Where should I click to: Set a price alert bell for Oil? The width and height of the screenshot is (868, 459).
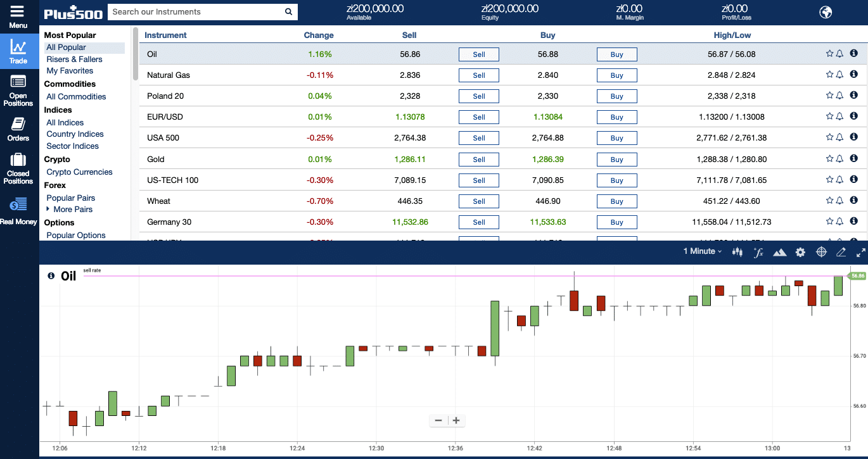(x=839, y=54)
